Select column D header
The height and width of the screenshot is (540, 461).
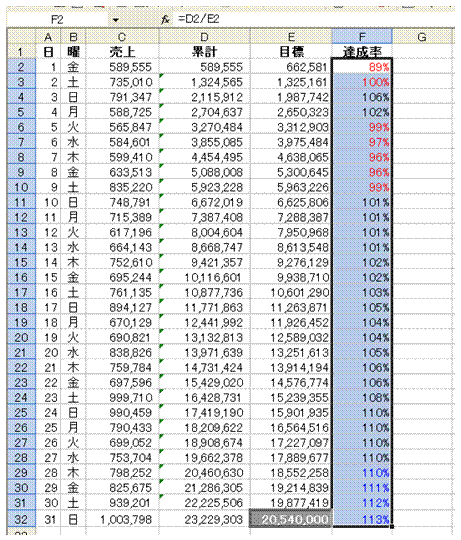(x=205, y=37)
